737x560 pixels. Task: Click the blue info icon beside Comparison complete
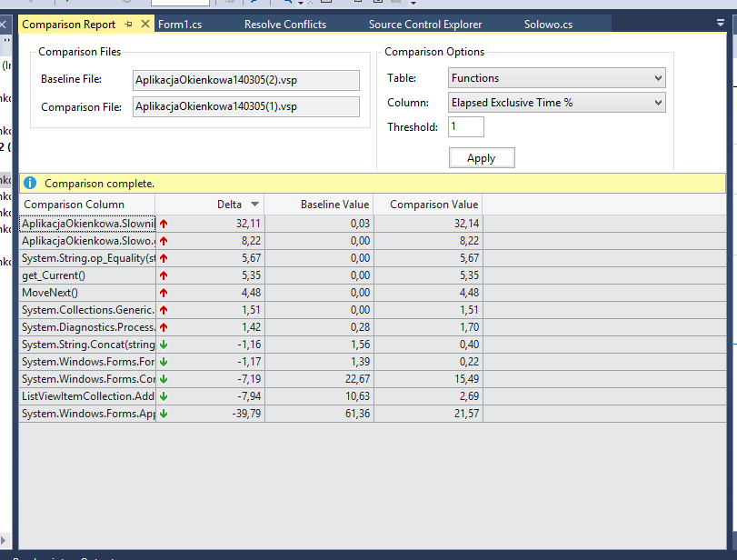click(29, 183)
